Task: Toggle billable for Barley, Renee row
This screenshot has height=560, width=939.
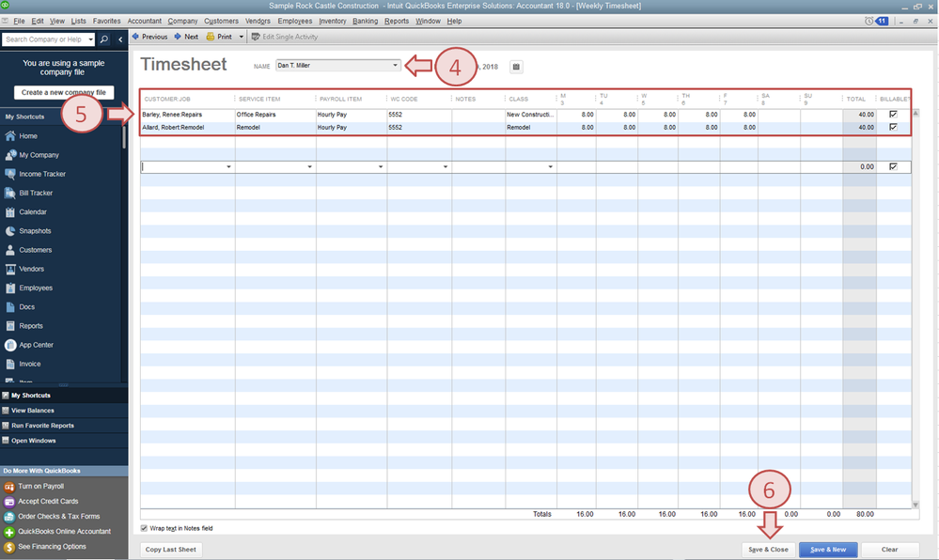Action: 893,115
